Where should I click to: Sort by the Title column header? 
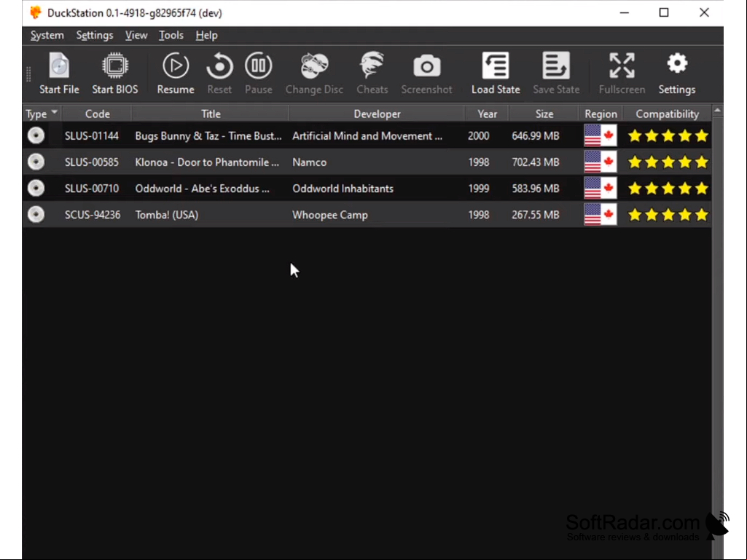(211, 114)
